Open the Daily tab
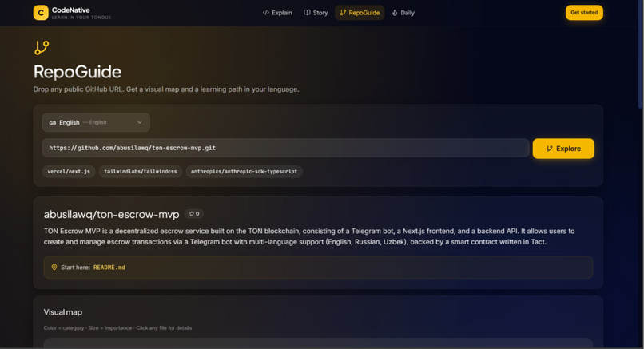This screenshot has width=644, height=349. point(403,13)
